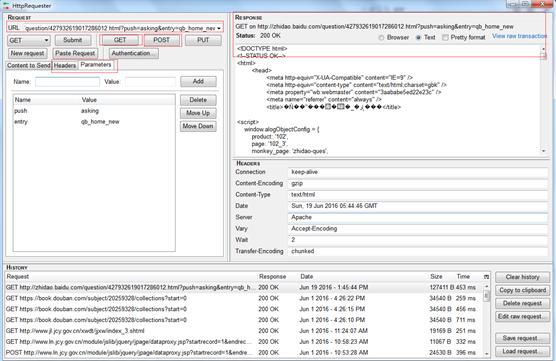The height and width of the screenshot is (361, 556).
Task: Switch to Content to Send tab
Action: pyautogui.click(x=29, y=66)
